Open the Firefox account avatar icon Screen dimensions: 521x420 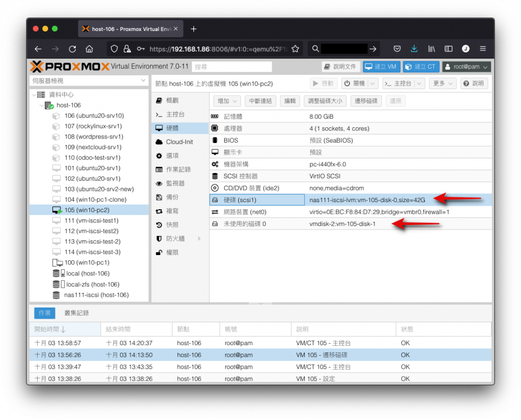(x=466, y=49)
